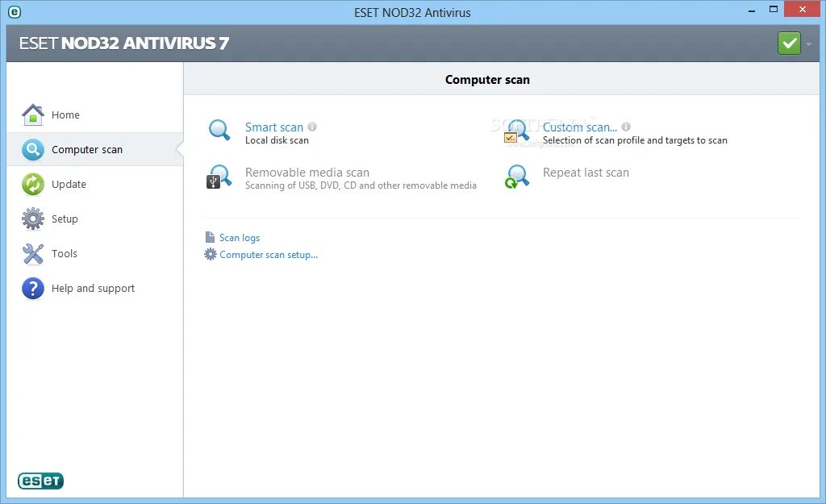Open Custom scan options

pyautogui.click(x=579, y=127)
